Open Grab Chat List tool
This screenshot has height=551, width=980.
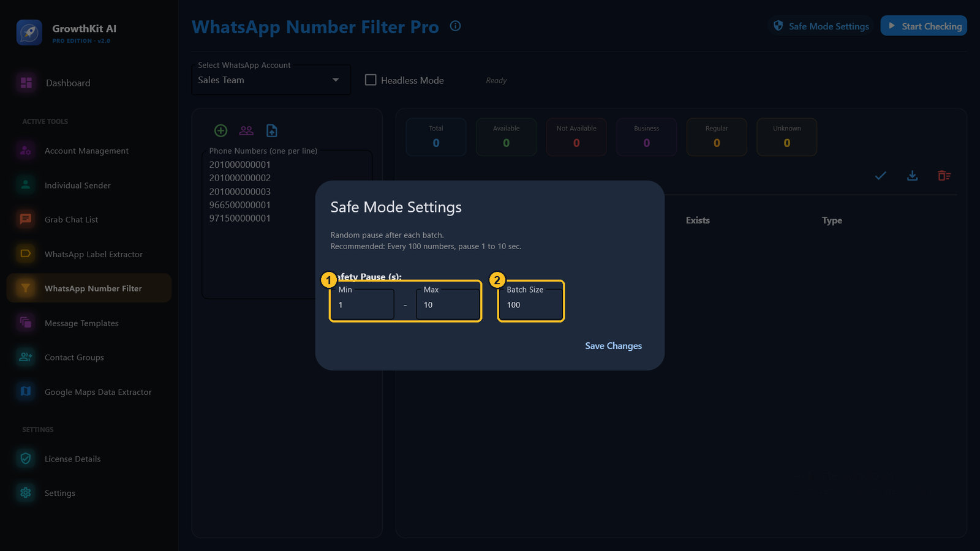pos(89,219)
